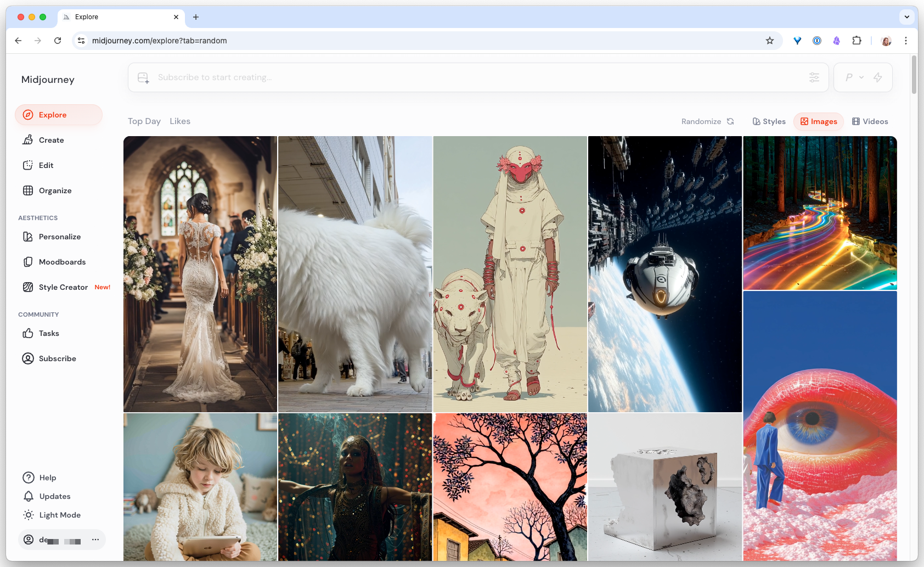Click the Midjourney logo text
This screenshot has width=924, height=567.
(48, 80)
